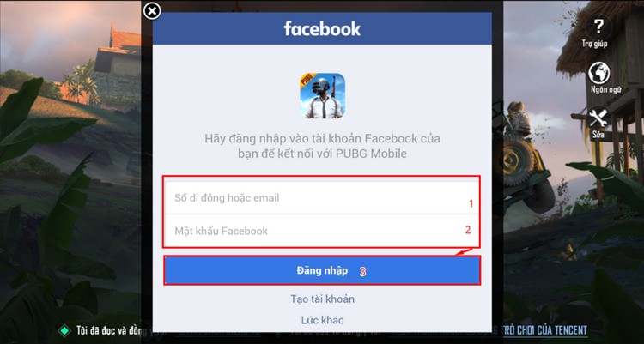Viewport: 644px width, 344px height.
Task: Open the Tạo tài khoản link
Action: click(x=322, y=299)
